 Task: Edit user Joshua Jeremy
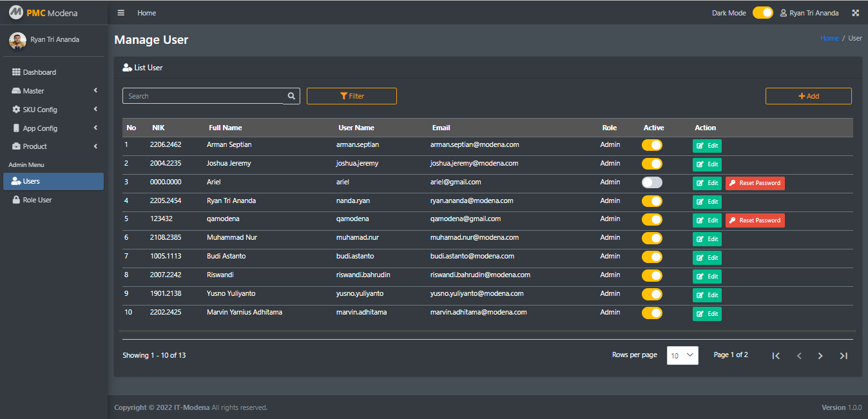pyautogui.click(x=707, y=164)
